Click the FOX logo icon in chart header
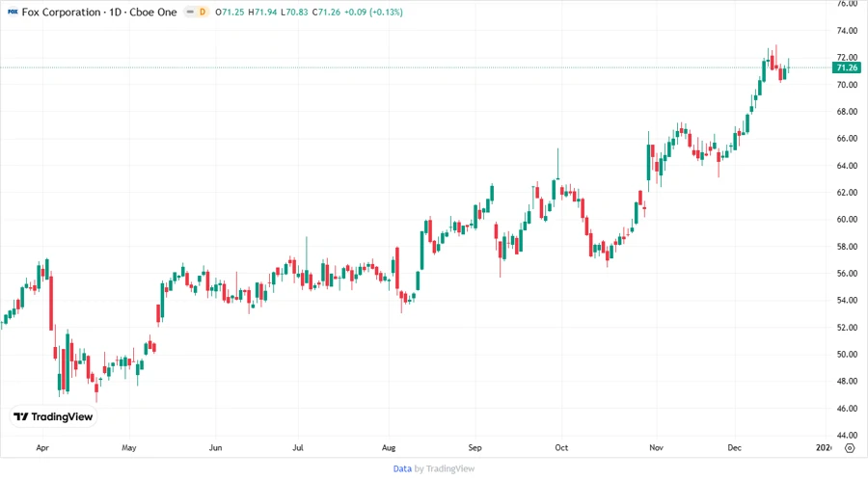Image resolution: width=868 pixels, height=480 pixels. pos(13,12)
